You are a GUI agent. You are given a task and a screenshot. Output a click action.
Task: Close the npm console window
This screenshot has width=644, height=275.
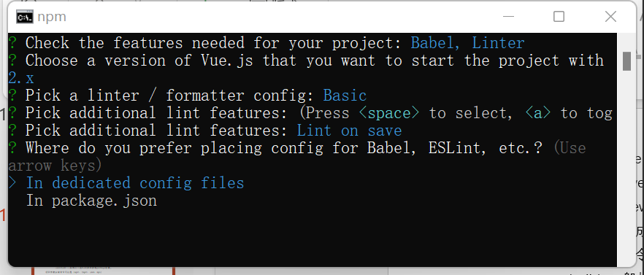(610, 17)
